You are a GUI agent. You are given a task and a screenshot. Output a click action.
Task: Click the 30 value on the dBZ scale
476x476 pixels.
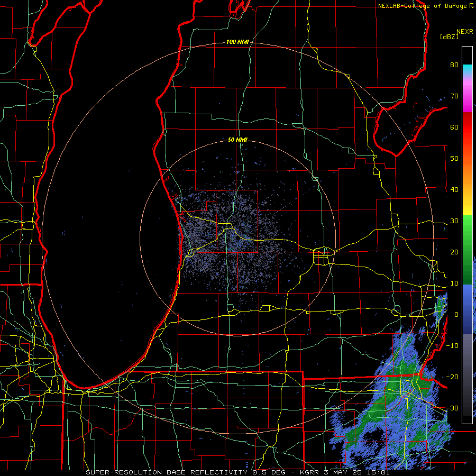click(454, 221)
